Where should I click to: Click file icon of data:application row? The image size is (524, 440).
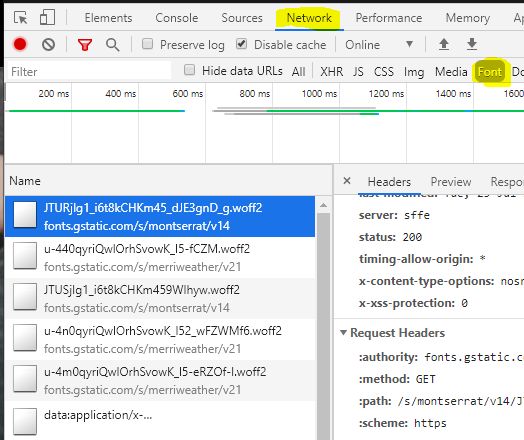pos(25,421)
